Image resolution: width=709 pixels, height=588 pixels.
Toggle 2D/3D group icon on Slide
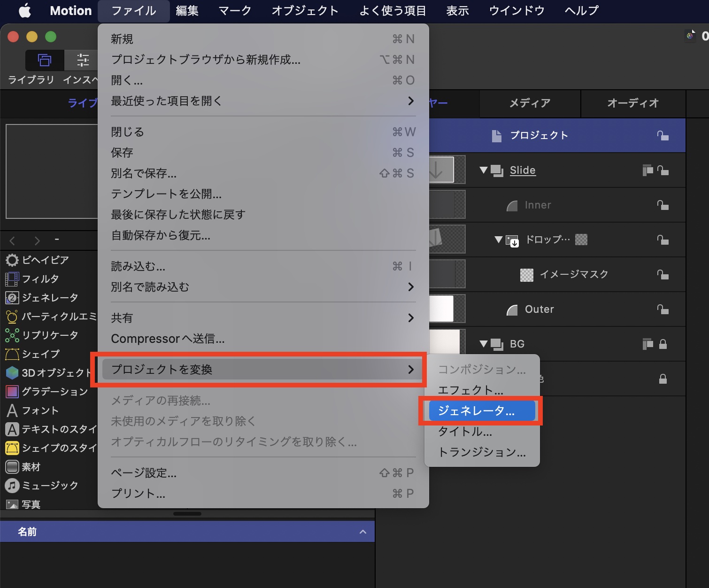tap(647, 170)
